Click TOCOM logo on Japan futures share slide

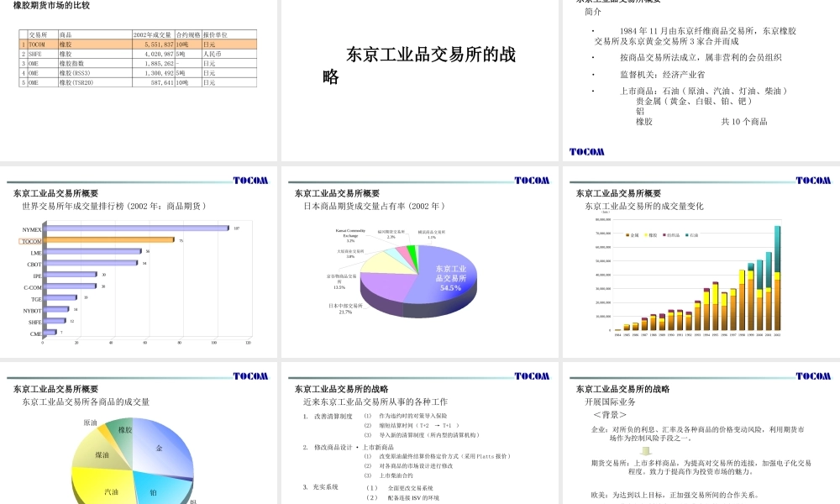pos(532,181)
